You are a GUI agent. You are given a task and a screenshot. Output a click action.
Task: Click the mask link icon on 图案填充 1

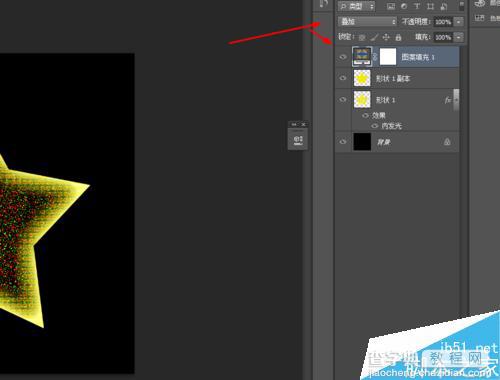[375, 57]
